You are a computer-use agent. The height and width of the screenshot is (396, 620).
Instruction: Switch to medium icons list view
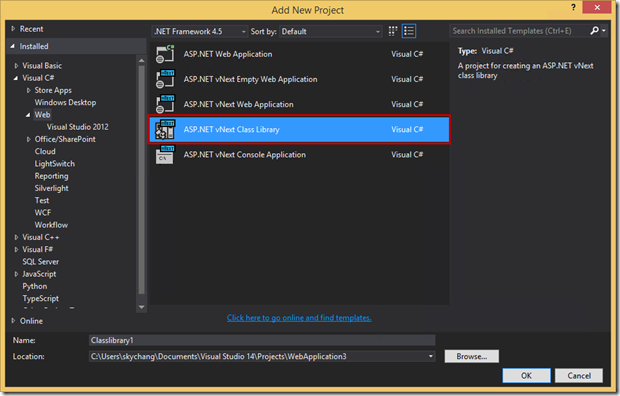pyautogui.click(x=409, y=31)
